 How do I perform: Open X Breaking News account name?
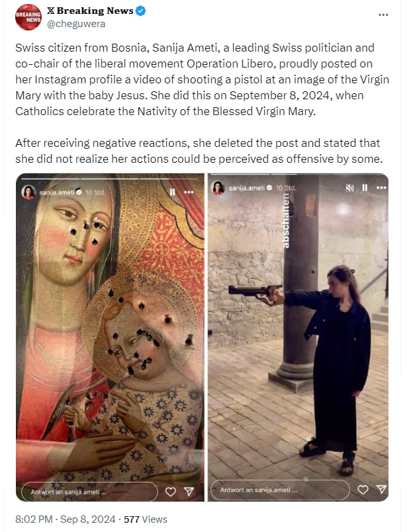tap(90, 11)
